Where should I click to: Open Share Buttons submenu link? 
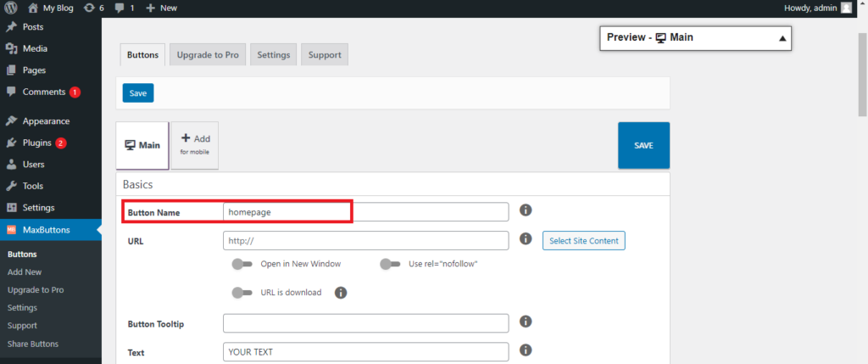pyautogui.click(x=33, y=344)
